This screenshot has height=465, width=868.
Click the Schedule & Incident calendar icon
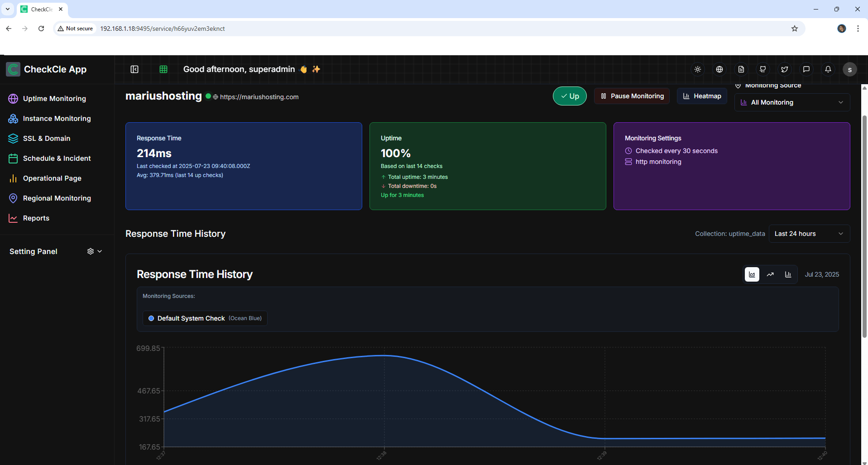point(13,158)
